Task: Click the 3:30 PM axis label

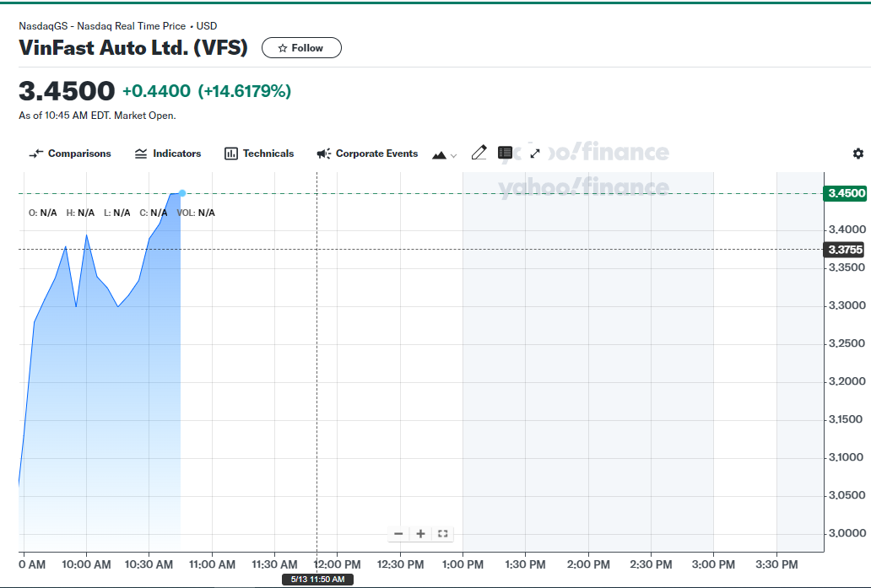Action: point(776,564)
